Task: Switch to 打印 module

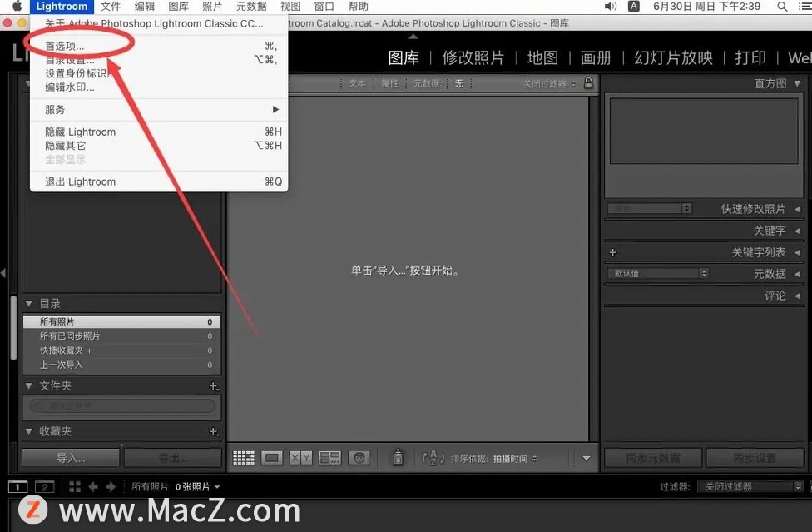Action: click(x=750, y=57)
